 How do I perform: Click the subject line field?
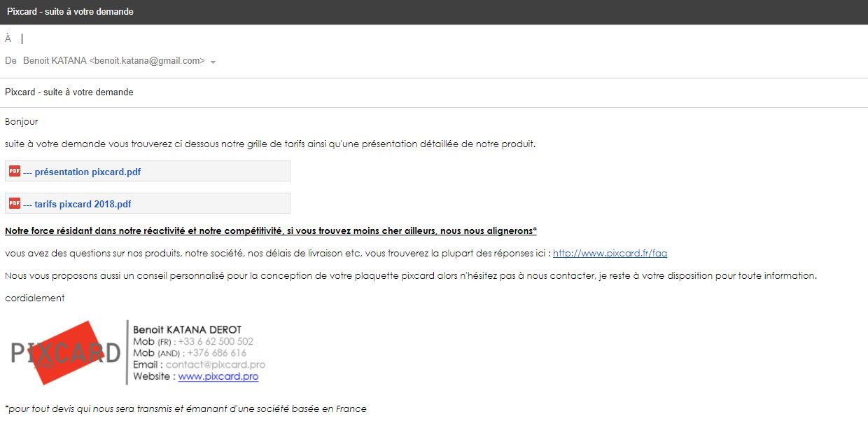434,92
